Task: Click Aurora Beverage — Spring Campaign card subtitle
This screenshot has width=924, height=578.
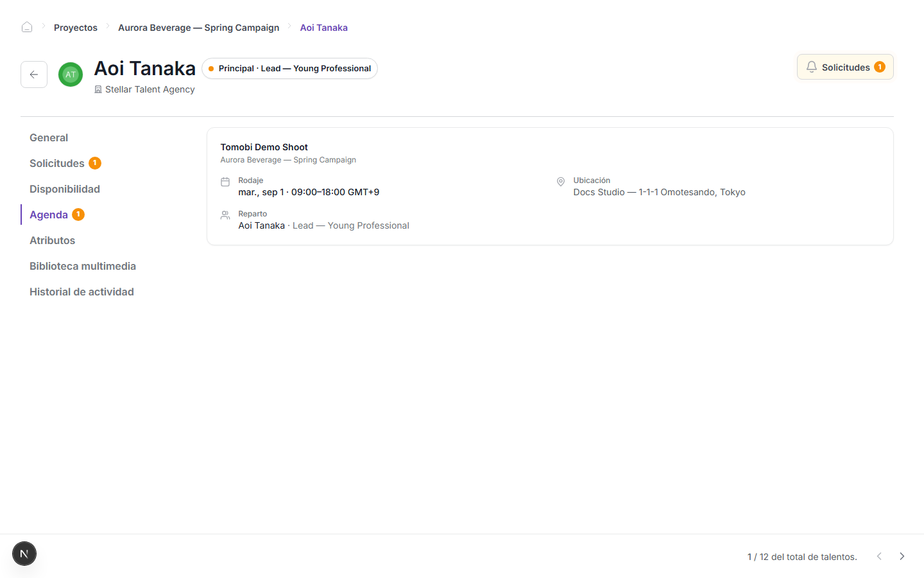Action: pyautogui.click(x=288, y=160)
